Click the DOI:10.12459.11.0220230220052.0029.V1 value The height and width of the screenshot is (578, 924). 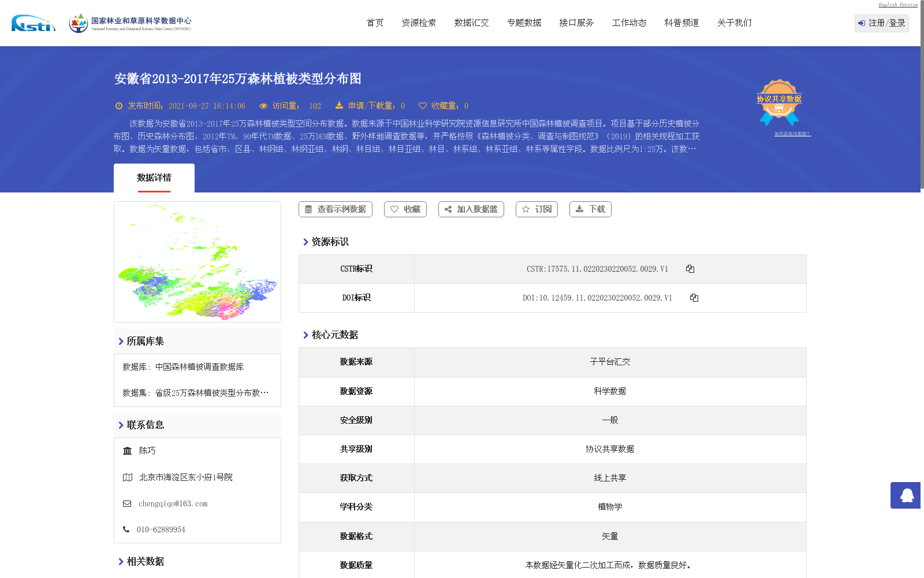597,298
